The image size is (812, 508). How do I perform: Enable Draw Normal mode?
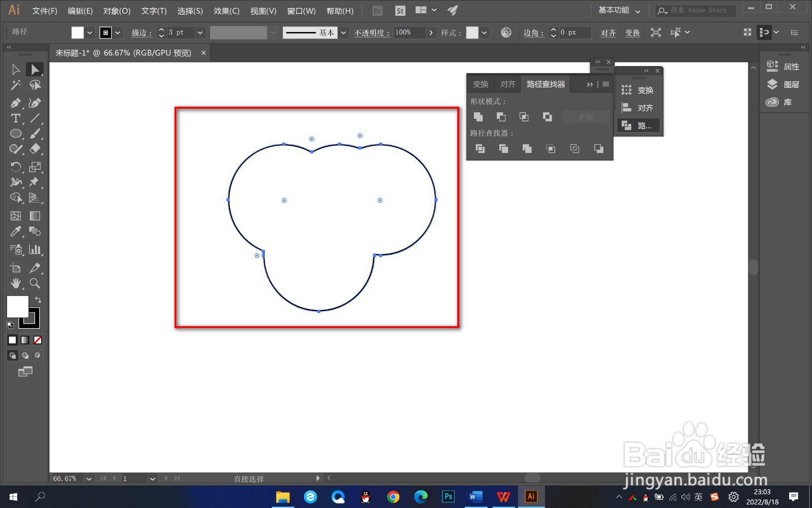click(x=13, y=355)
